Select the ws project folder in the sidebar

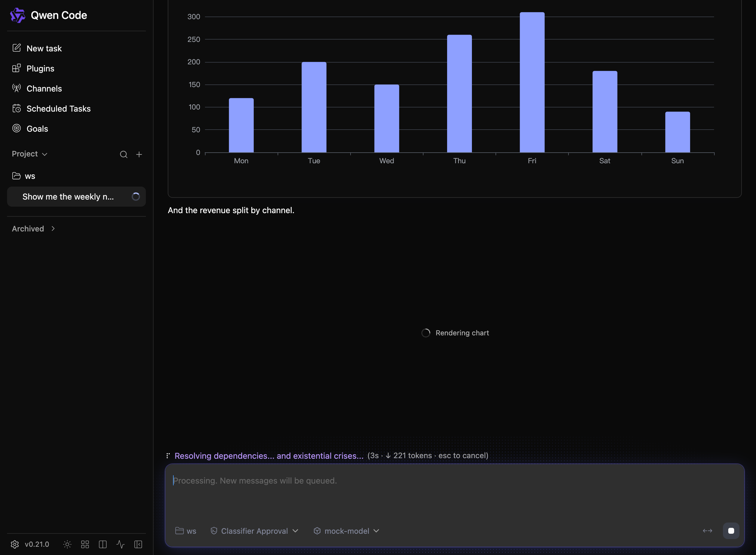coord(24,176)
